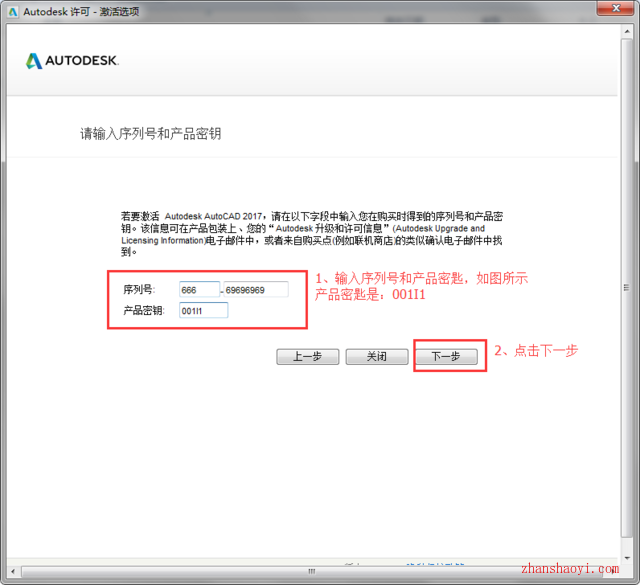This screenshot has width=640, height=585.
Task: Go back with the 上一步 button
Action: click(x=307, y=356)
